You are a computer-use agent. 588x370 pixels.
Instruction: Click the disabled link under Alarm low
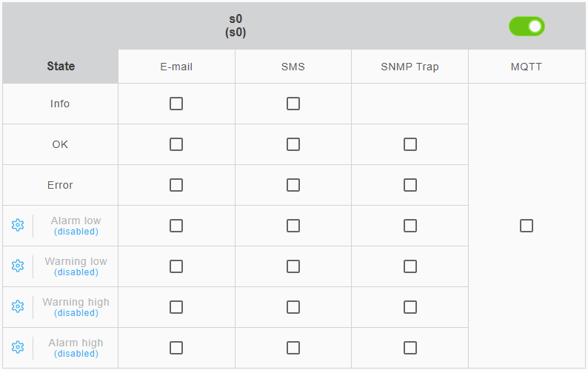(x=76, y=232)
